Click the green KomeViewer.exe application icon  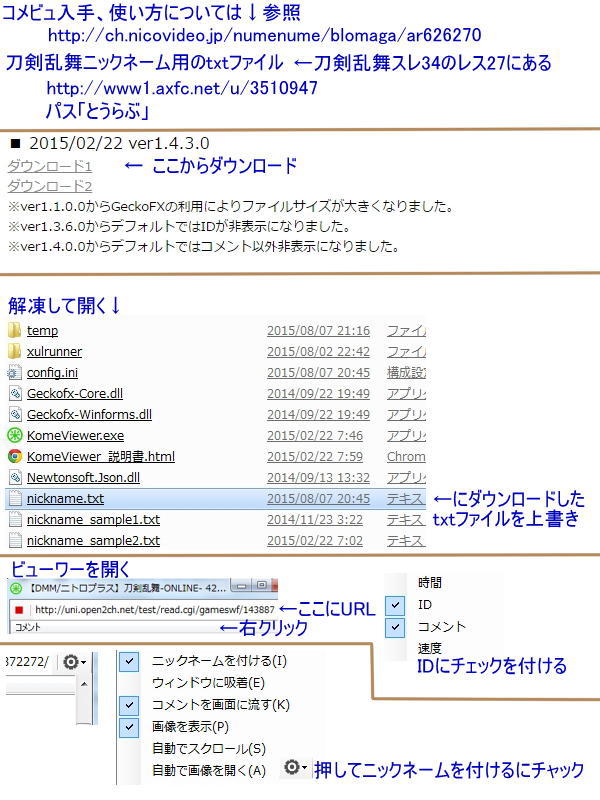(15, 435)
